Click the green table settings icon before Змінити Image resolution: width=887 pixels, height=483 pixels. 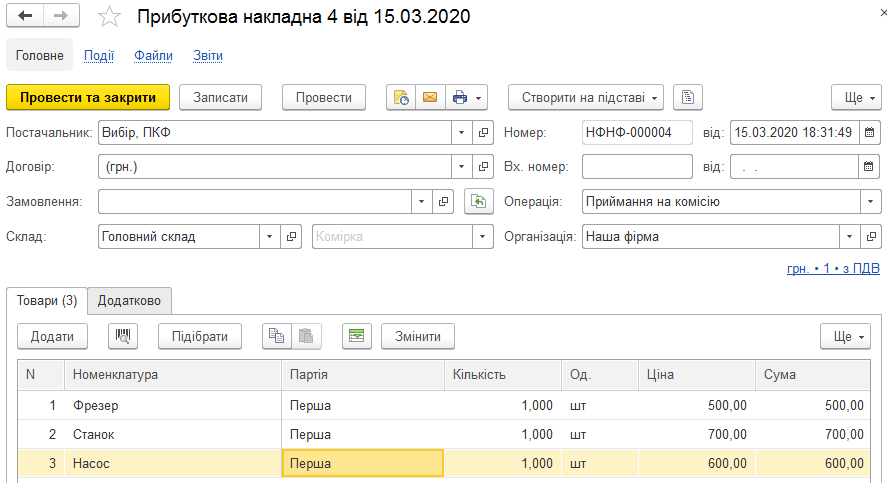point(356,336)
